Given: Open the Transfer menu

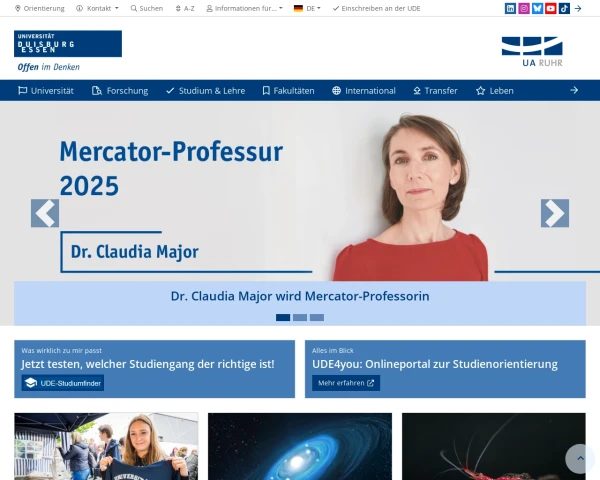Looking at the screenshot, I should [x=435, y=91].
